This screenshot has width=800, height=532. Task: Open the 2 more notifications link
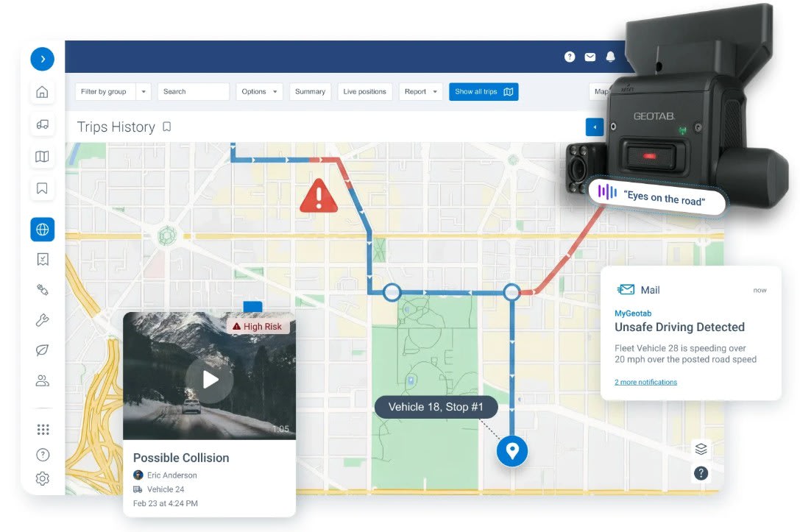coord(645,382)
